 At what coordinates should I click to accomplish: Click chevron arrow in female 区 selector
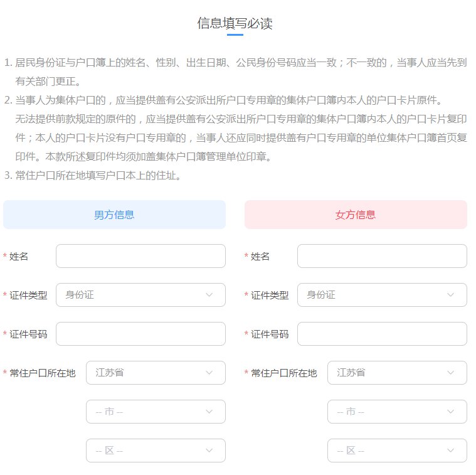451,451
